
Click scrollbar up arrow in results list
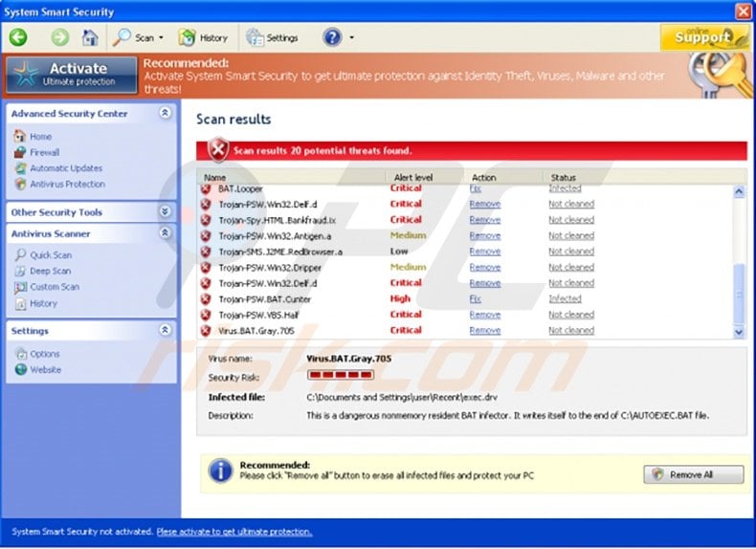739,192
